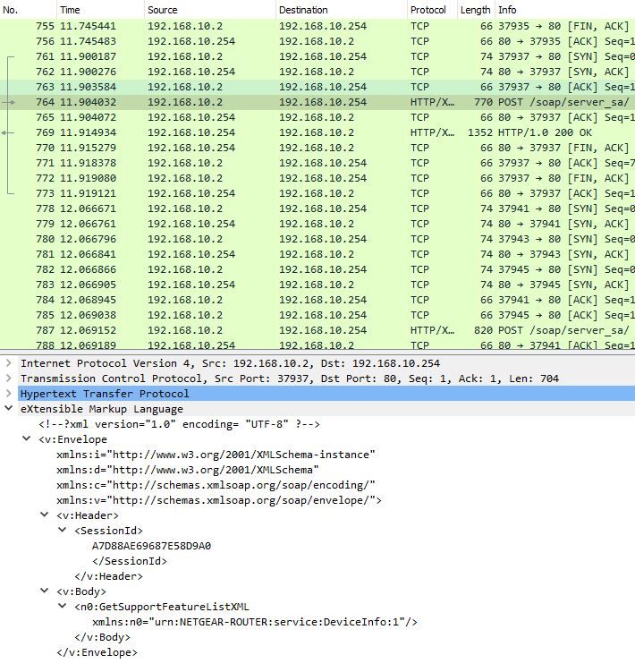The height and width of the screenshot is (672, 635).
Task: Select packet 783 at time 12.066905
Action: pyautogui.click(x=317, y=285)
